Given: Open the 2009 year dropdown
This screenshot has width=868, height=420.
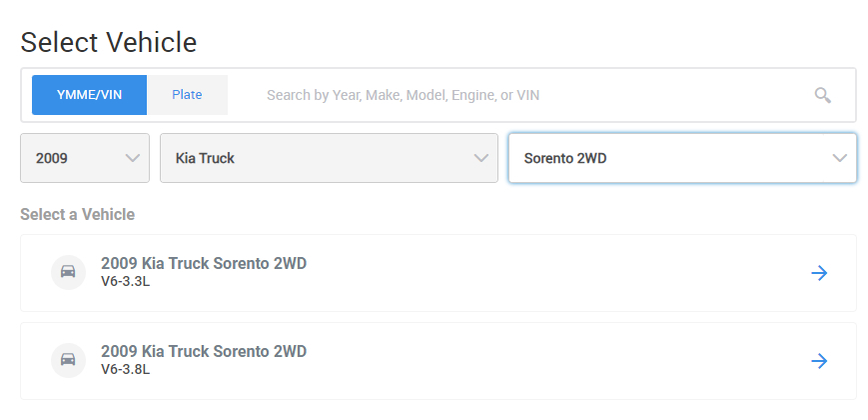Looking at the screenshot, I should [75, 158].
